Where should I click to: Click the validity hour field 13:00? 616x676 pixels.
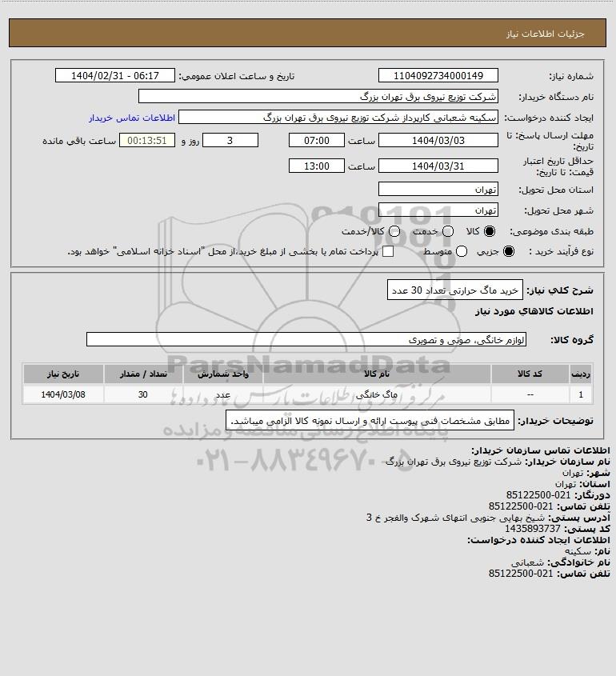tap(317, 166)
